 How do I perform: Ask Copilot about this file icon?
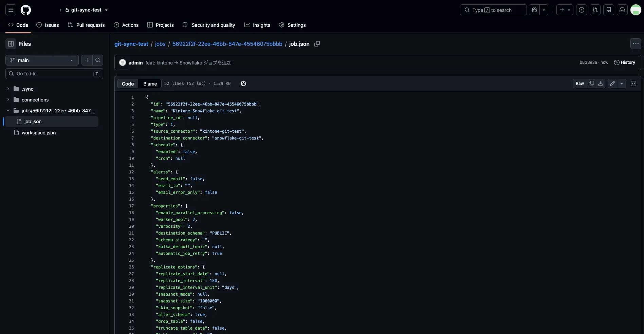click(243, 83)
